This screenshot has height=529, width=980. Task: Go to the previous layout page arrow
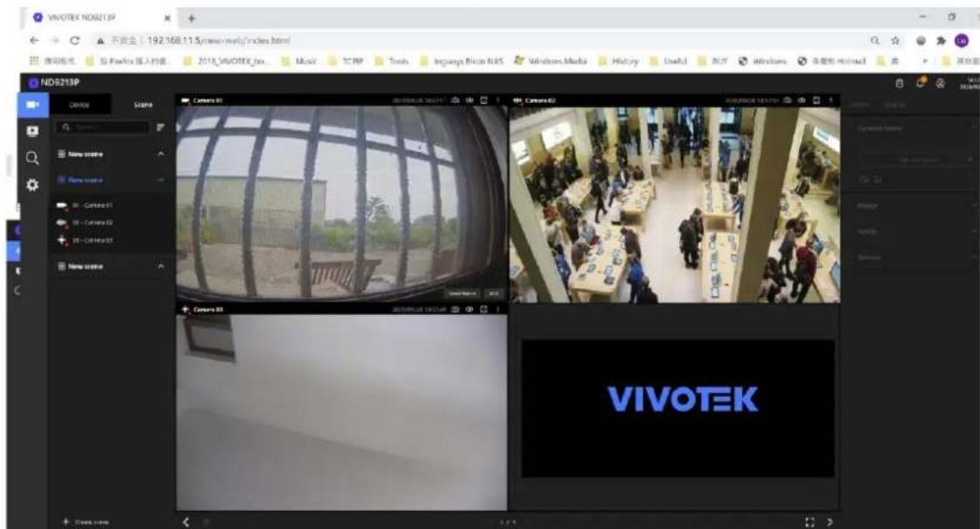click(x=186, y=521)
